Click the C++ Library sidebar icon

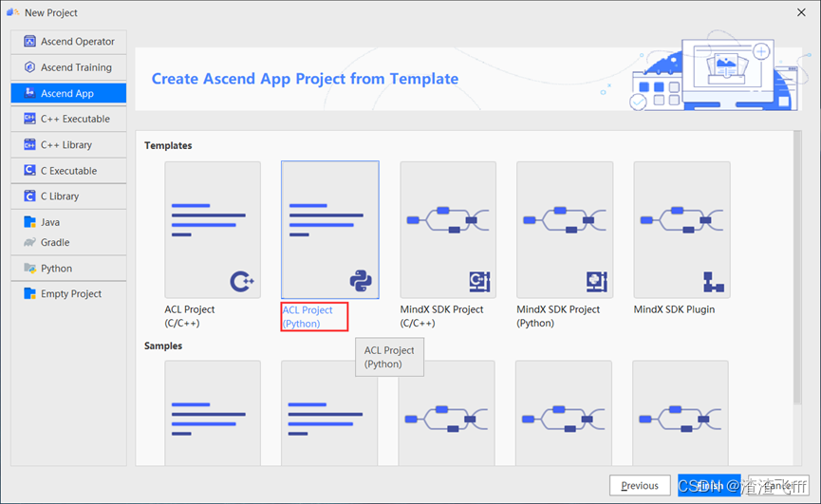tap(29, 144)
